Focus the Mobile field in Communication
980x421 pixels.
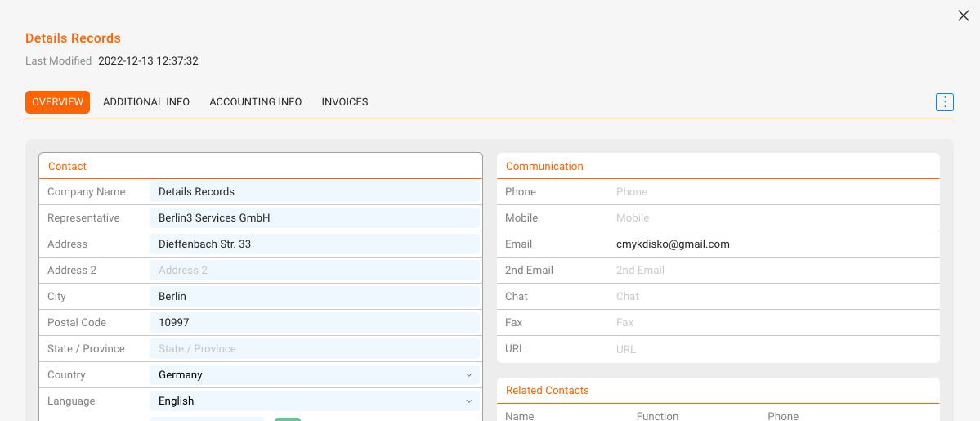[774, 217]
